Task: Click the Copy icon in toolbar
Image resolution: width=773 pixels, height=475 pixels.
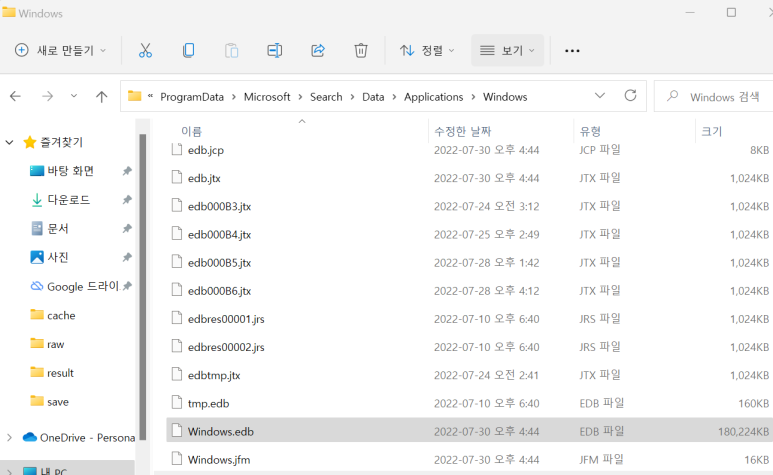Action: click(x=188, y=50)
